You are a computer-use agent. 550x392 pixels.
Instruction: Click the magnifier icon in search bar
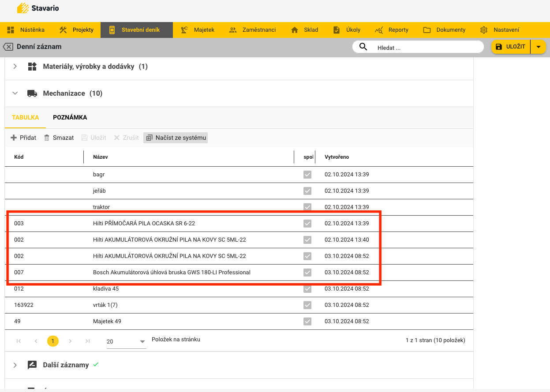[363, 47]
